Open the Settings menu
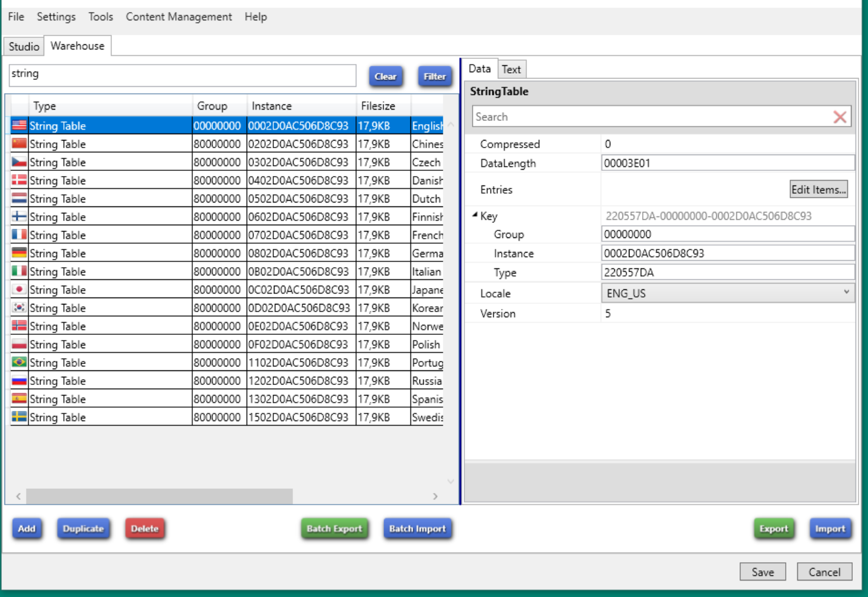The image size is (868, 597). (x=56, y=17)
